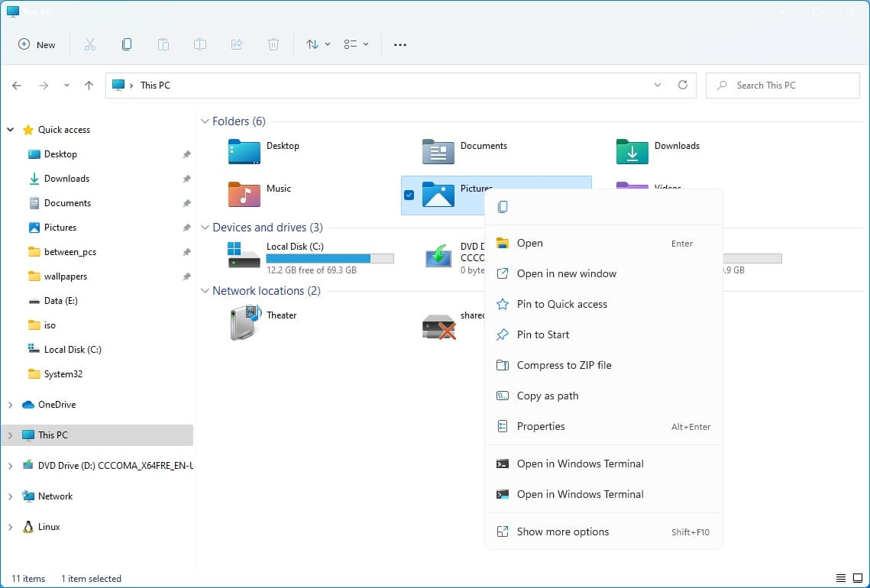The image size is (870, 588).
Task: Collapse the Folders (6) section
Action: tap(205, 121)
